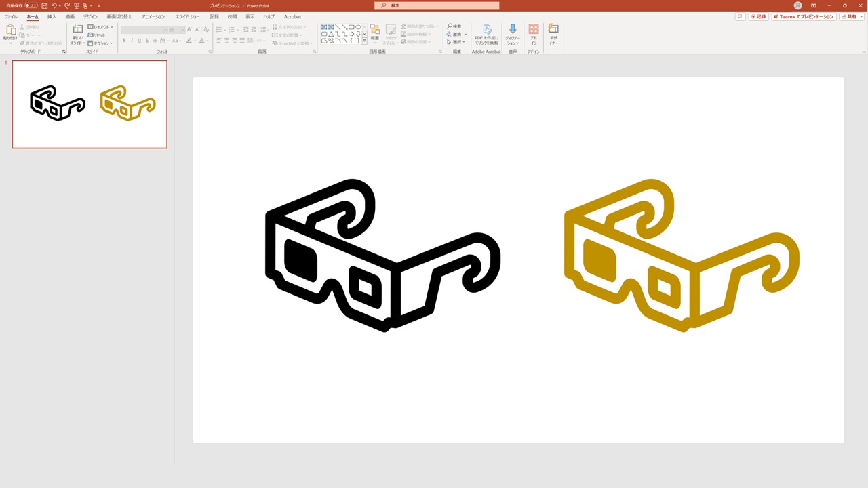Click the Record (記録) button

click(x=758, y=16)
